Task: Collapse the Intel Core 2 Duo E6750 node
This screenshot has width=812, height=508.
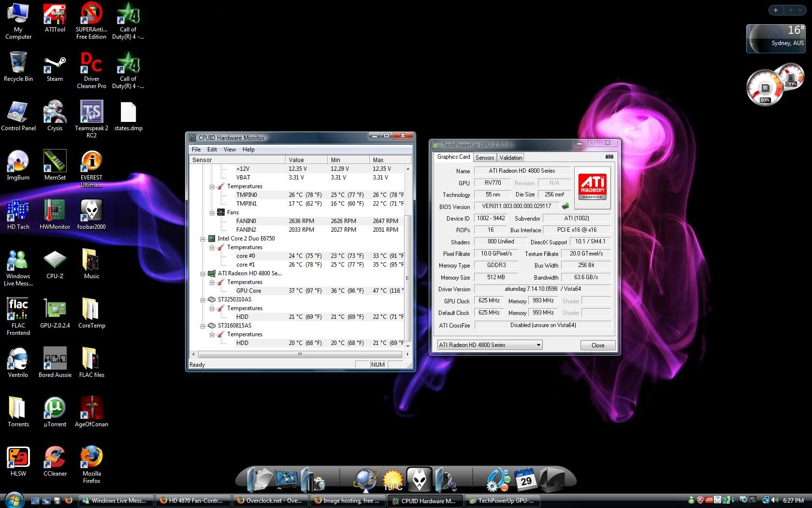Action: pos(203,239)
